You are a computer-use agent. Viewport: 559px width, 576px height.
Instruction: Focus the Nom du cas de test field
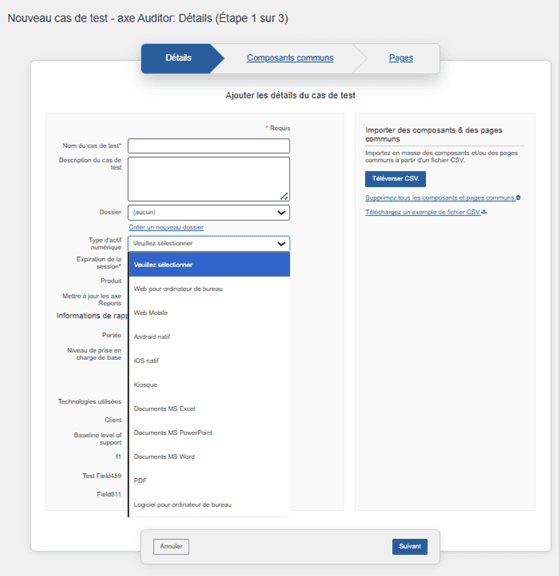click(209, 146)
